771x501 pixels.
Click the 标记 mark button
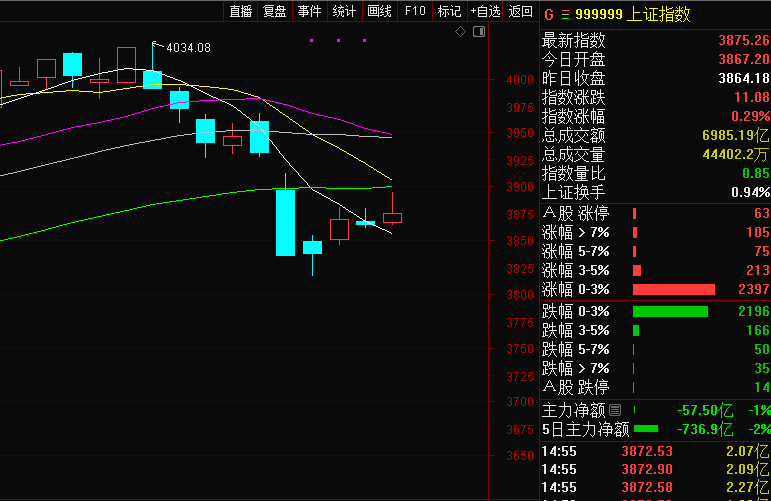[x=449, y=11]
